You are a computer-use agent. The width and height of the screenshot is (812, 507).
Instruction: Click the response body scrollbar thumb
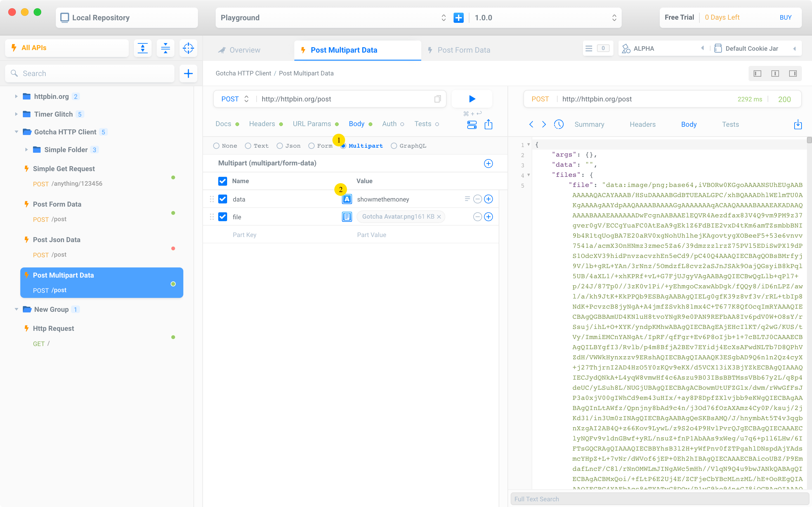[x=809, y=140]
